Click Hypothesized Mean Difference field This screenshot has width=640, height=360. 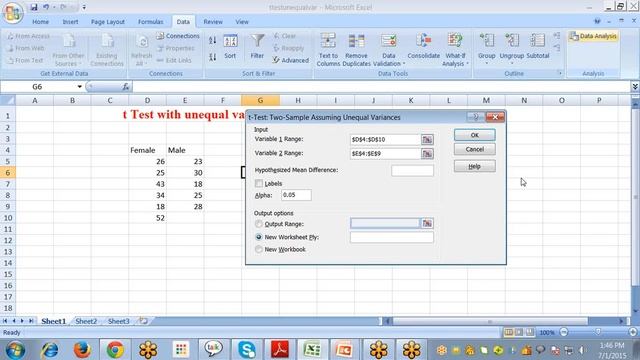click(x=412, y=170)
